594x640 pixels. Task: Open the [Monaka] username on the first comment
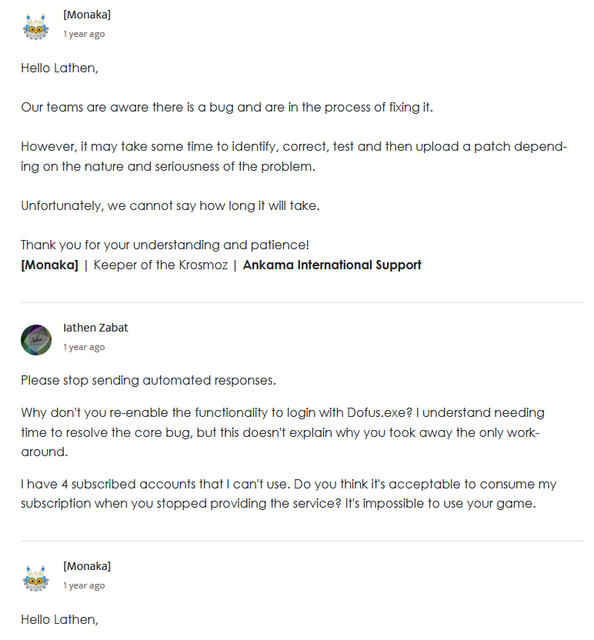click(87, 15)
